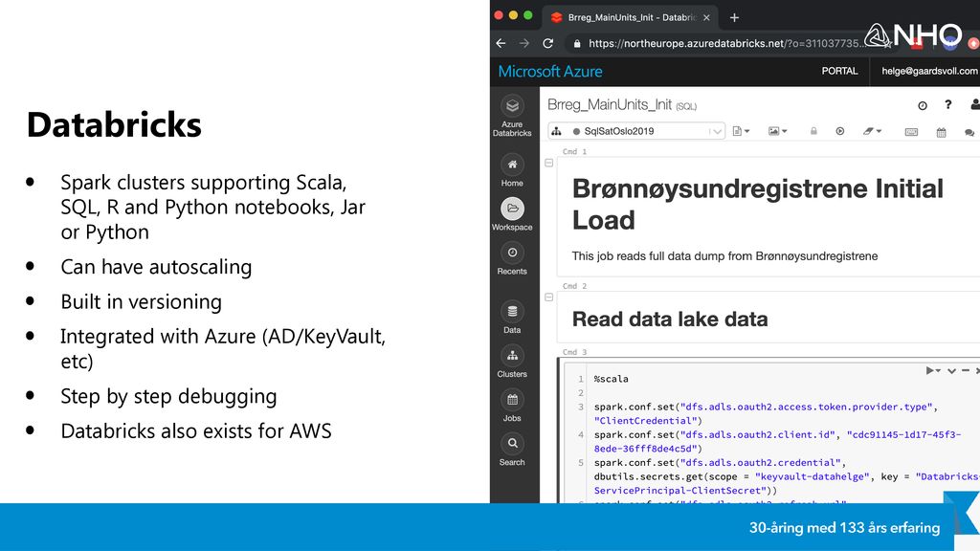
Task: Close the Brreg_MainUnits_Init browser tab
Action: pyautogui.click(x=706, y=17)
